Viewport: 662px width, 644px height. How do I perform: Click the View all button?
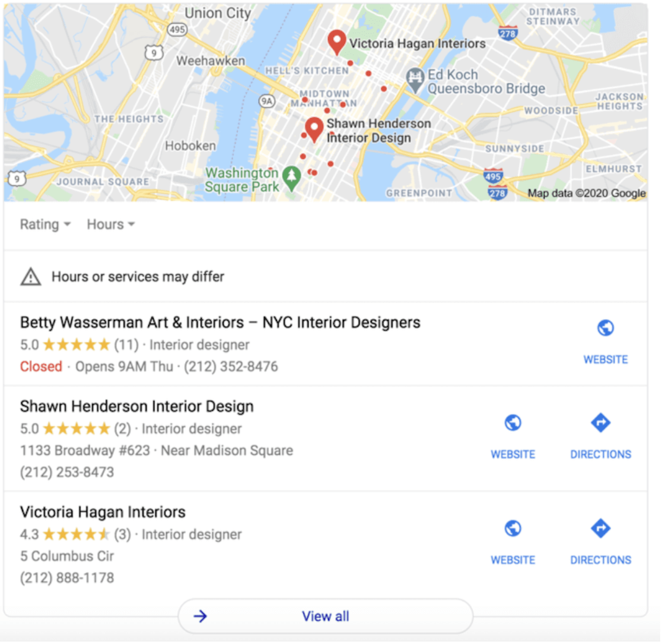tap(326, 616)
